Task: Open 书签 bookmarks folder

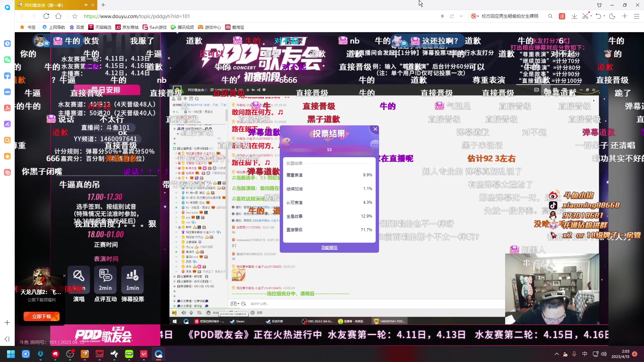Action: 28,27
